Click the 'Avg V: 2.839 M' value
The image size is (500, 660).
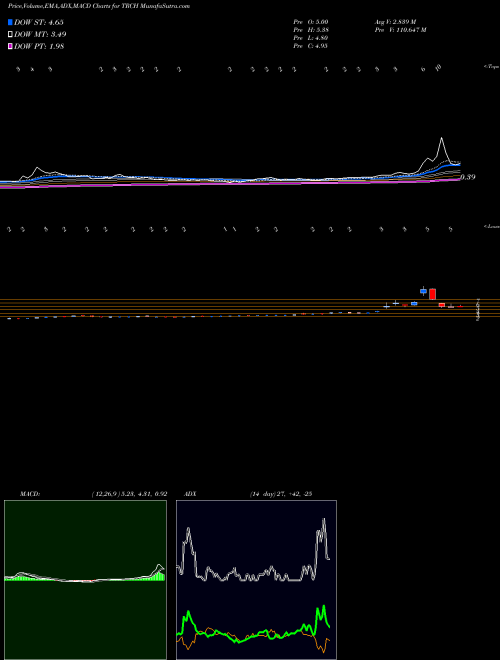click(394, 21)
